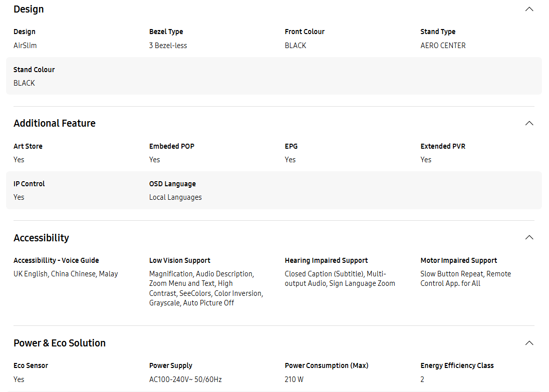Screen dimensions: 549x392
Task: Click the Power Consumption 210 W value
Action: pos(294,379)
